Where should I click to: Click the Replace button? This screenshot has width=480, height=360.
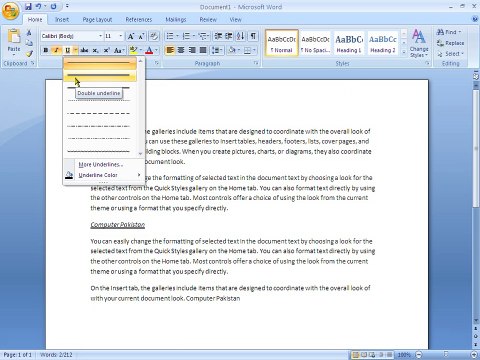click(x=450, y=43)
